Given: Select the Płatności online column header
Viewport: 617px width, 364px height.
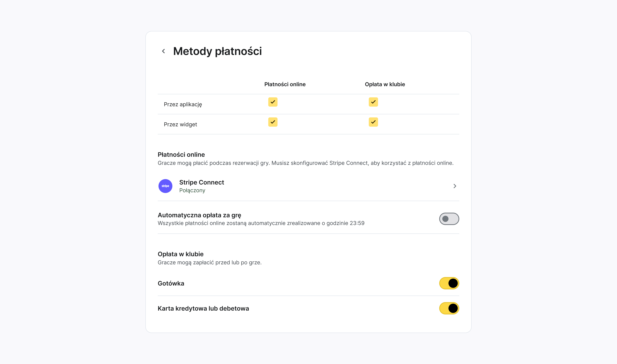Looking at the screenshot, I should click(x=285, y=84).
